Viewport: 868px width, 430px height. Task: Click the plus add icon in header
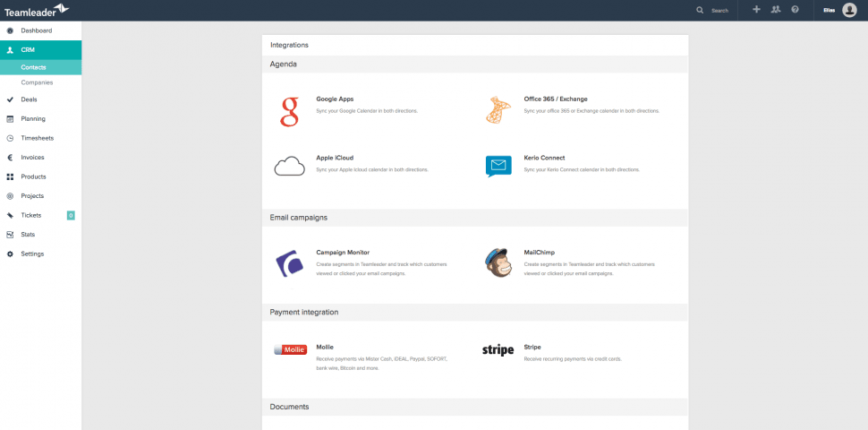click(757, 10)
